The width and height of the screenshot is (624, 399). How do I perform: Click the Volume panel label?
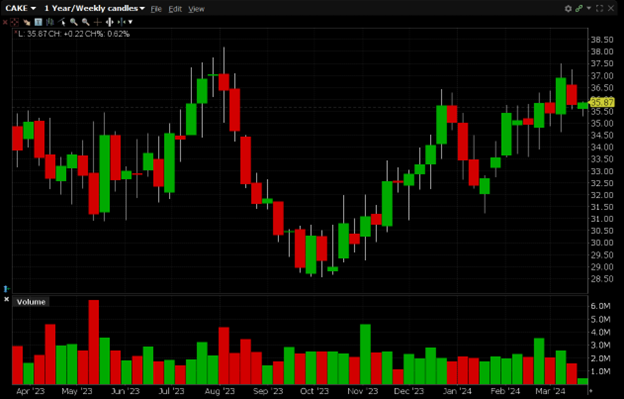31,302
